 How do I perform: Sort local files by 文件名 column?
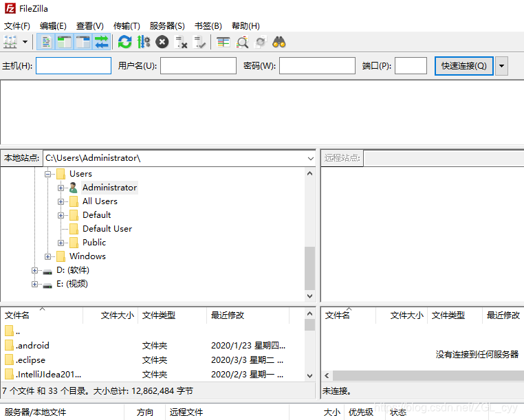42,315
